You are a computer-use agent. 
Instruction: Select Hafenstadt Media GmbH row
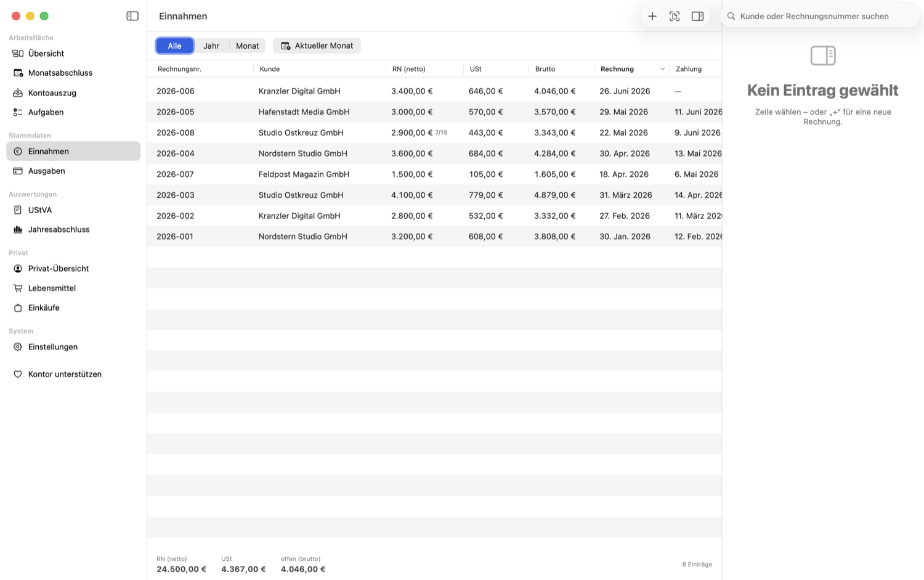tap(434, 112)
